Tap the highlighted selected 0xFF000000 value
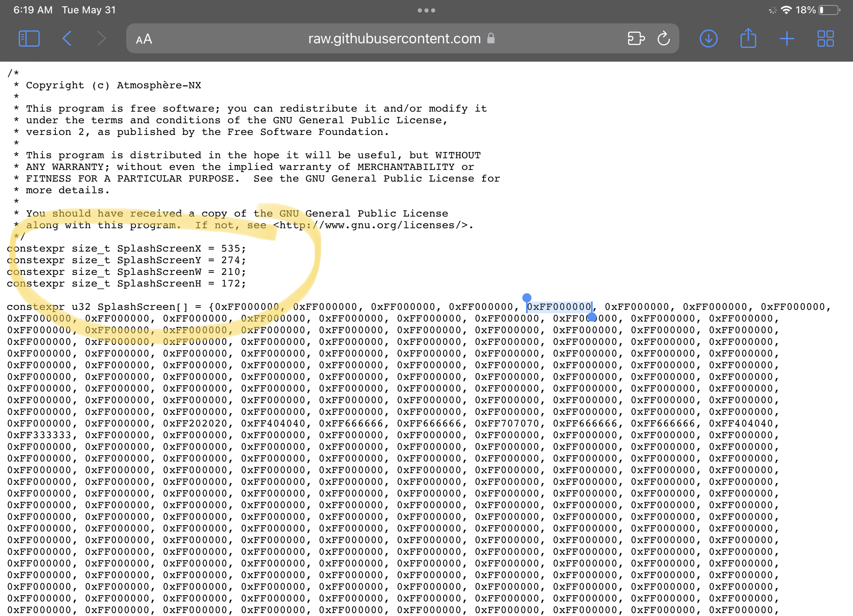Viewport: 853px width, 616px height. [x=559, y=307]
